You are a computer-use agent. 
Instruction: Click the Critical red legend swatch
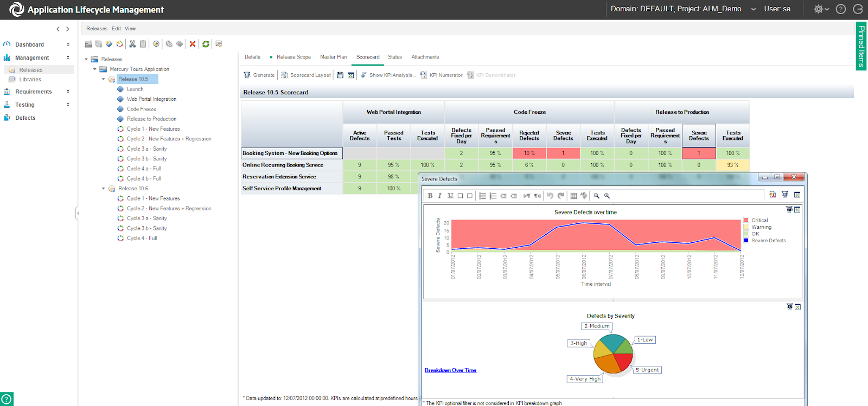click(746, 220)
